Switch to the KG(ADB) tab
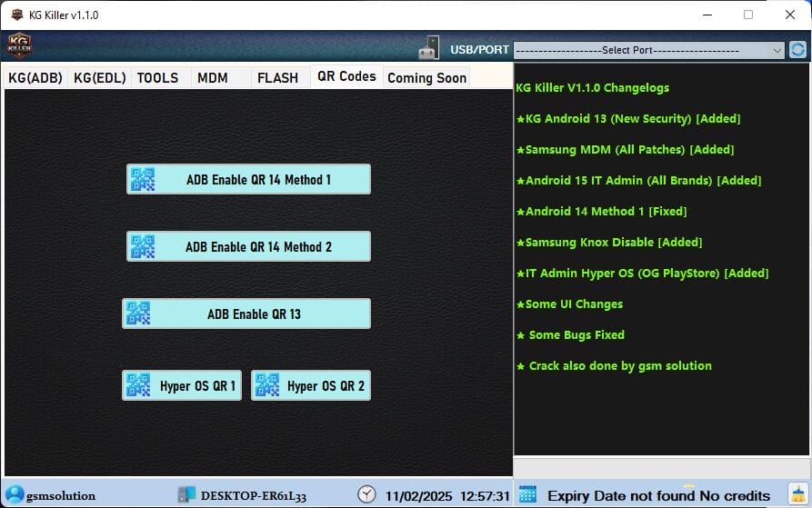The image size is (812, 508). point(35,78)
